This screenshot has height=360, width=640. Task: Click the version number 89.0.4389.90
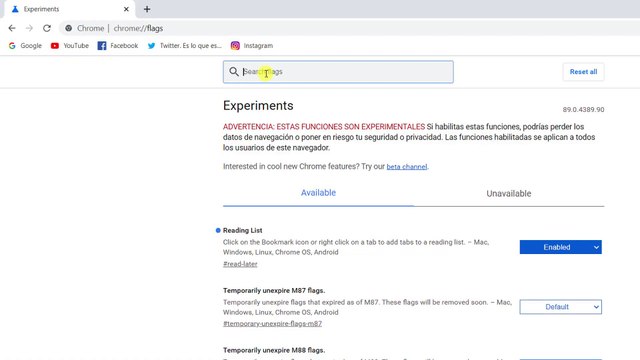(x=583, y=109)
